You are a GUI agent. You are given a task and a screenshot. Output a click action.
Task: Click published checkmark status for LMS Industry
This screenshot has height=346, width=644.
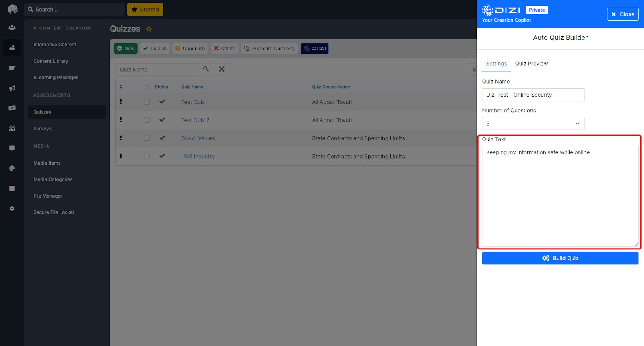tap(162, 156)
